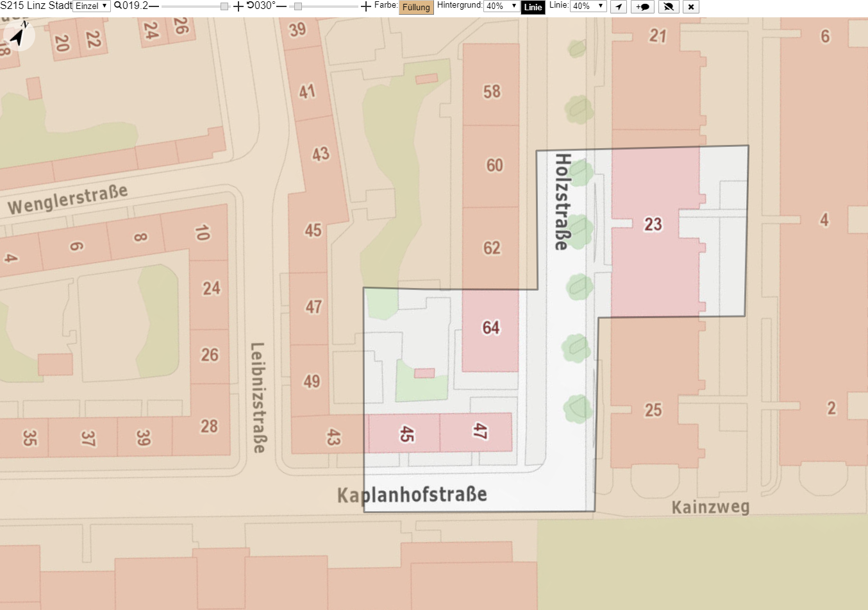
Task: Select building 64 on the map
Action: (x=490, y=328)
